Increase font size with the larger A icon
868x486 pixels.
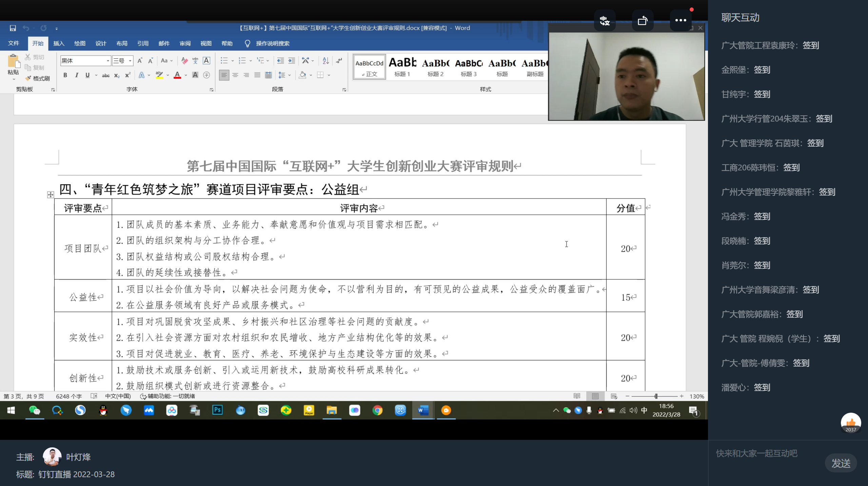click(140, 60)
